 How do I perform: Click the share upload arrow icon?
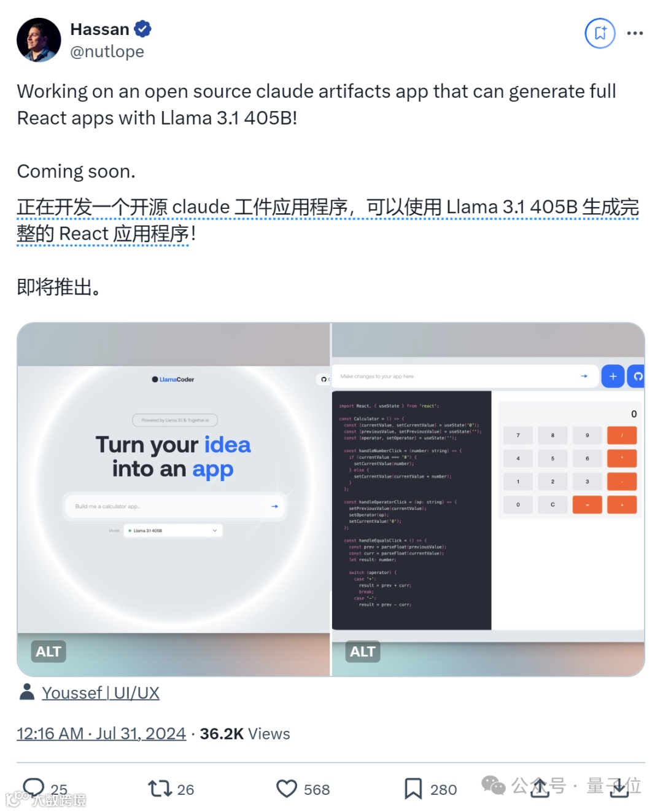540,787
